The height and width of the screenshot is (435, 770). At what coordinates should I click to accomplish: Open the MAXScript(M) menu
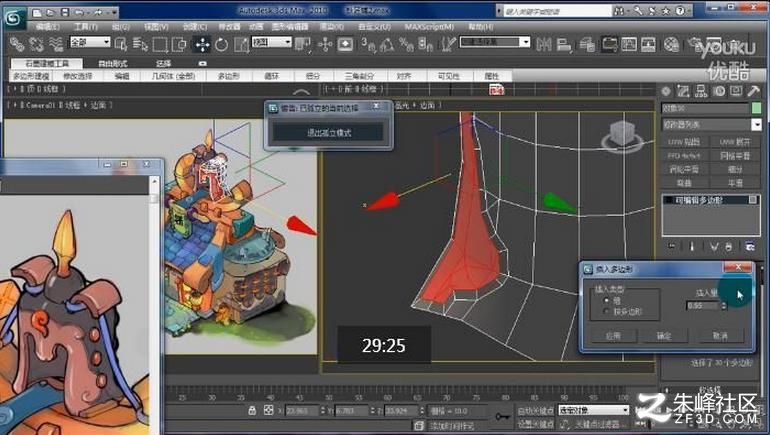coord(429,27)
